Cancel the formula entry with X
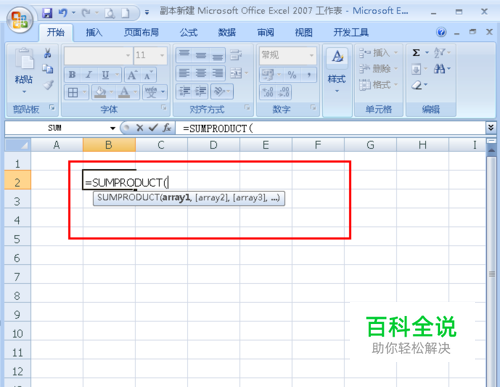This screenshot has height=387, width=500. [x=140, y=128]
